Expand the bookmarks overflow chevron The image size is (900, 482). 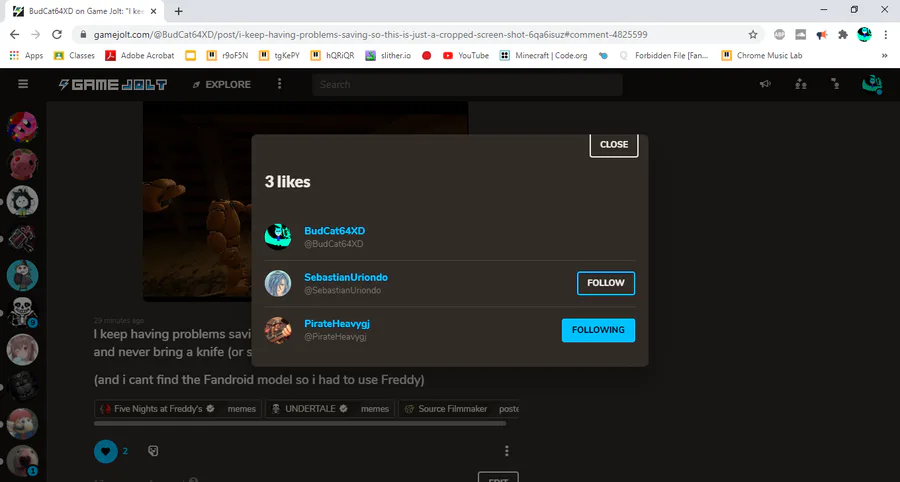[x=884, y=56]
